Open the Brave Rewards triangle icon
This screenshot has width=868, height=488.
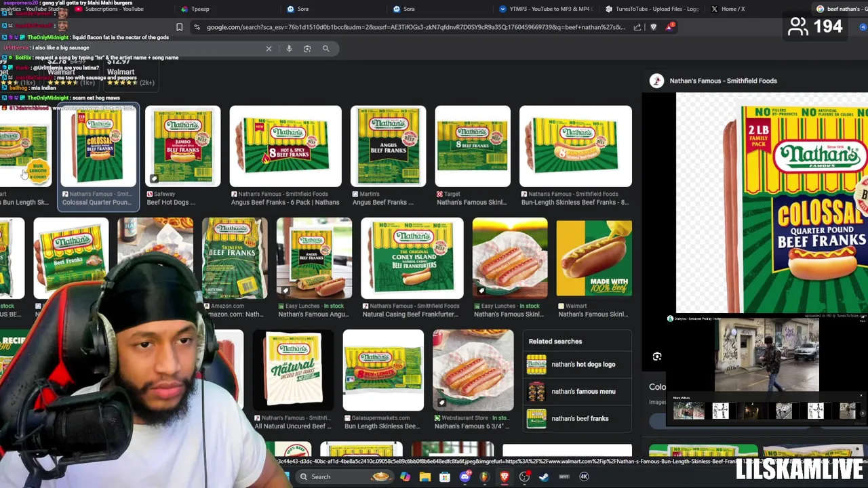point(670,26)
